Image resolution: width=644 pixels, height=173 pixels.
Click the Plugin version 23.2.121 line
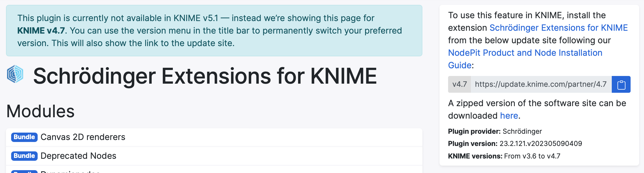click(515, 144)
